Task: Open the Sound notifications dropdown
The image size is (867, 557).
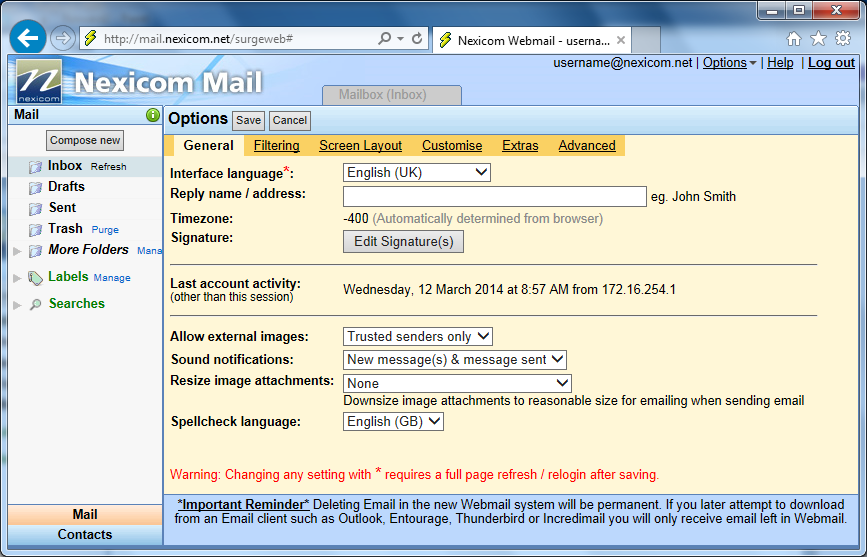Action: [x=455, y=360]
